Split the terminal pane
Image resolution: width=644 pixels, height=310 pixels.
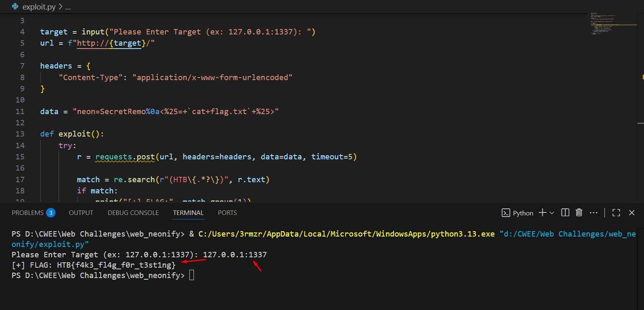pos(565,213)
